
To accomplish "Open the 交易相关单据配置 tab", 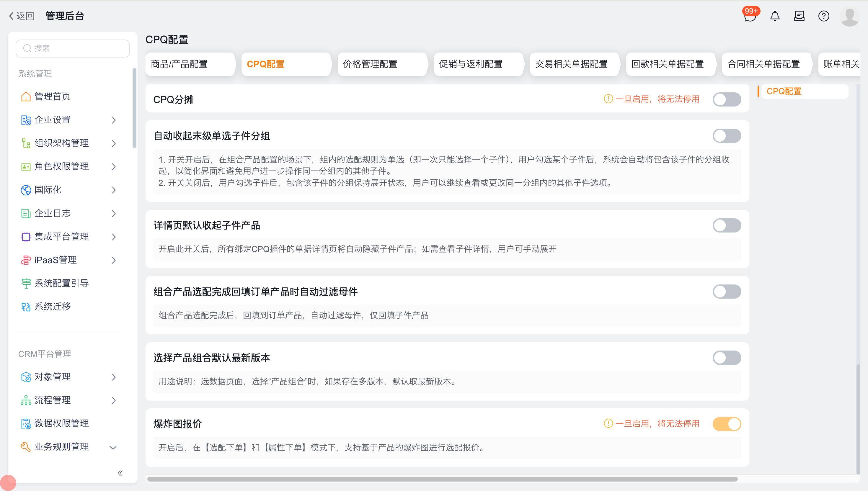I will point(571,64).
